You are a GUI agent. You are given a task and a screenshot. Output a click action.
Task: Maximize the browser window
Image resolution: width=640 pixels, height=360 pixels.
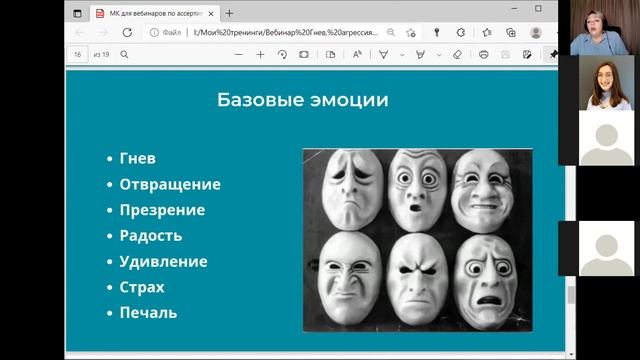[538, 9]
